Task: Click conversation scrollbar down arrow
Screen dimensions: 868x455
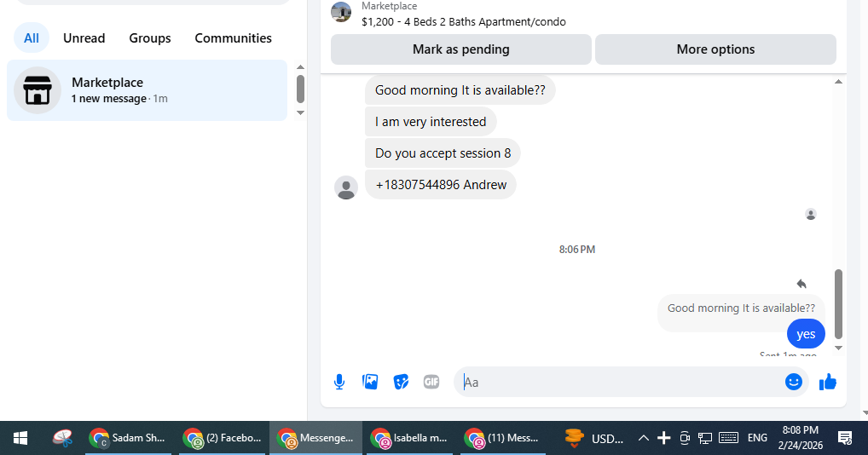Action: pos(839,348)
